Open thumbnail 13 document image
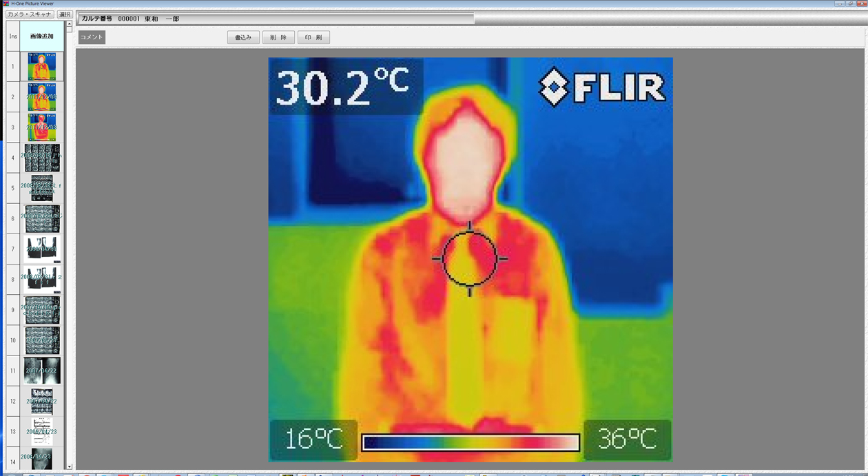The width and height of the screenshot is (868, 476). click(x=42, y=431)
